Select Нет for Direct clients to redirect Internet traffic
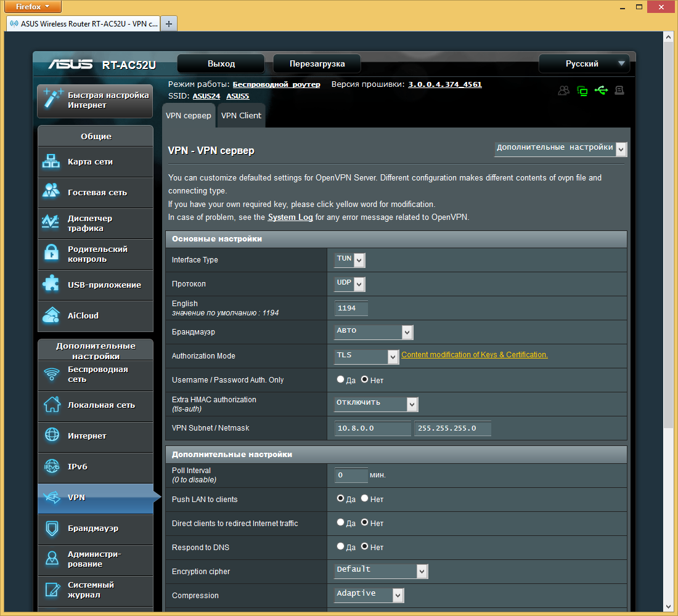Viewport: 678px width, 616px height. coord(364,522)
